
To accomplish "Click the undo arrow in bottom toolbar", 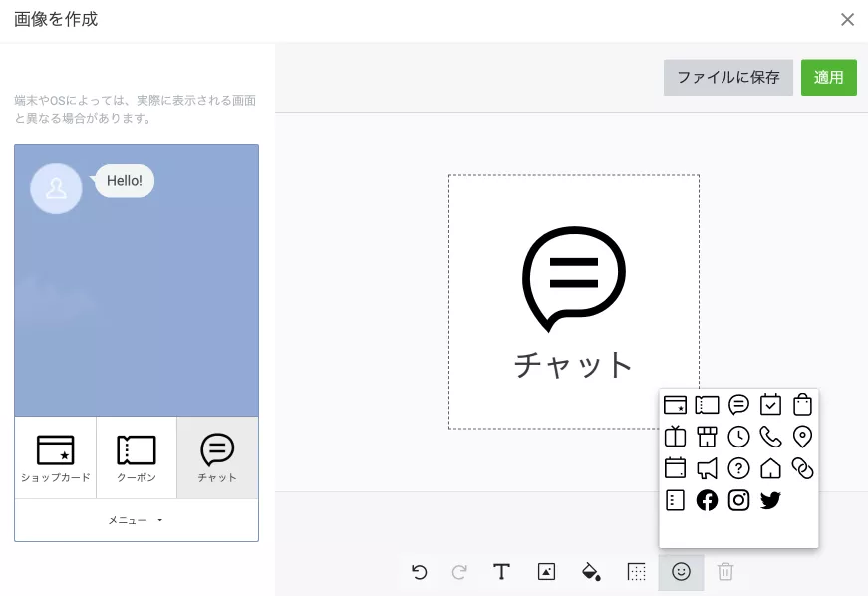I will click(x=420, y=572).
